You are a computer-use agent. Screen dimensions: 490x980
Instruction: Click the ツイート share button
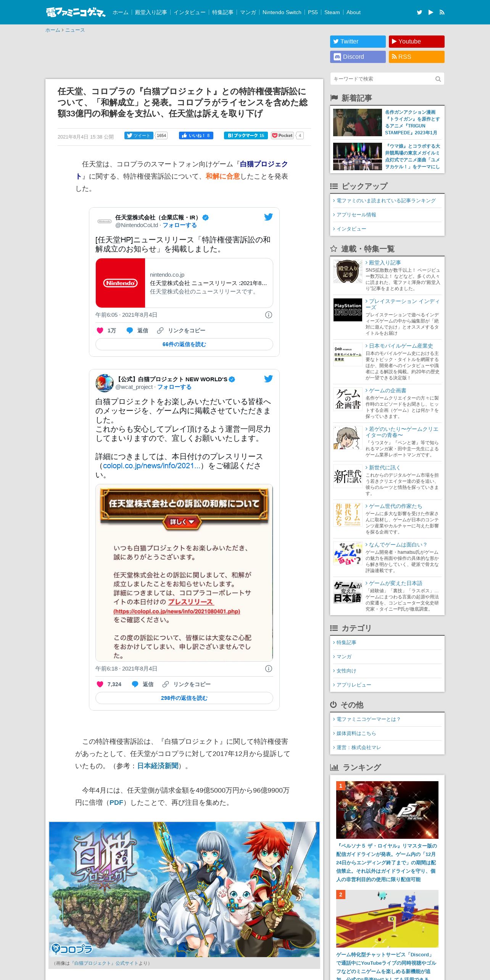pos(139,135)
